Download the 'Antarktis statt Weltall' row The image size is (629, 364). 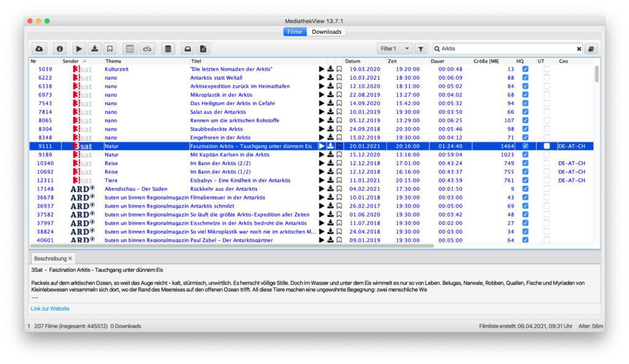(330, 78)
